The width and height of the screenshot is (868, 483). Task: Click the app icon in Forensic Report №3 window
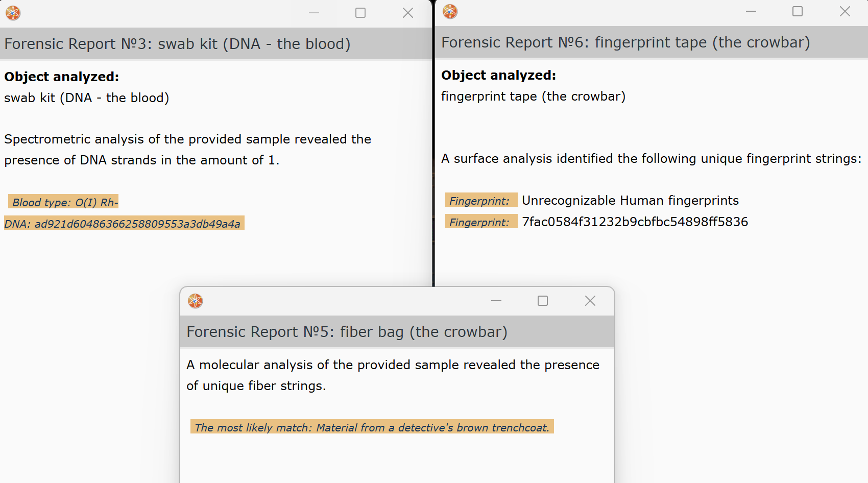click(x=13, y=13)
